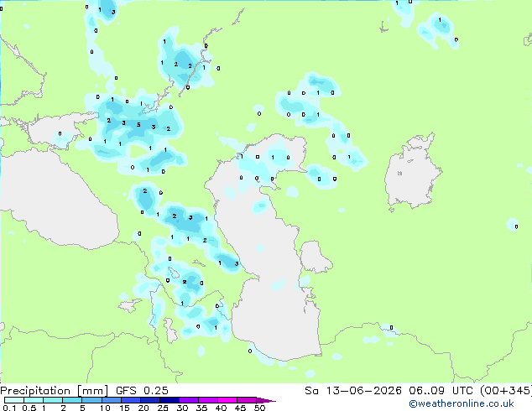The height and width of the screenshot is (411, 532).
Task: Click the legend label 0.1
Action: tap(10, 408)
